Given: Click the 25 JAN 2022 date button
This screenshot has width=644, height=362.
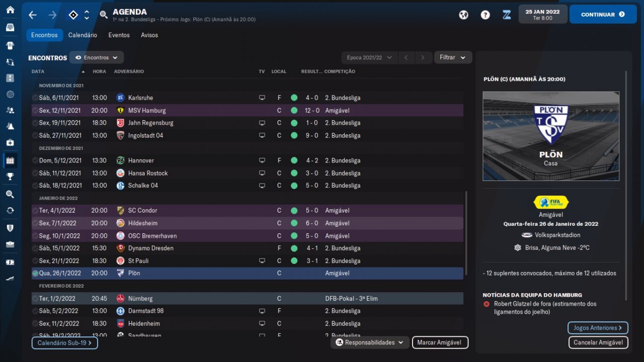Looking at the screenshot, I should (x=543, y=14).
